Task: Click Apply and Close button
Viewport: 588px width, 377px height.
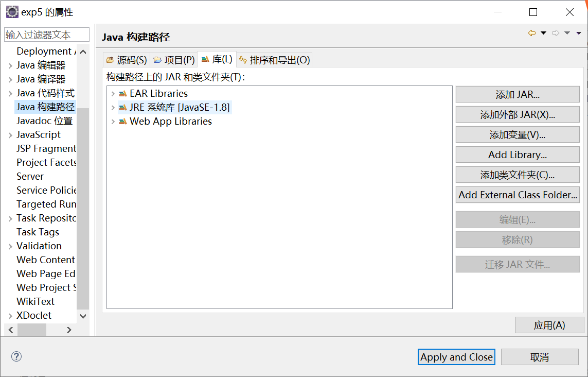Action: pos(456,357)
